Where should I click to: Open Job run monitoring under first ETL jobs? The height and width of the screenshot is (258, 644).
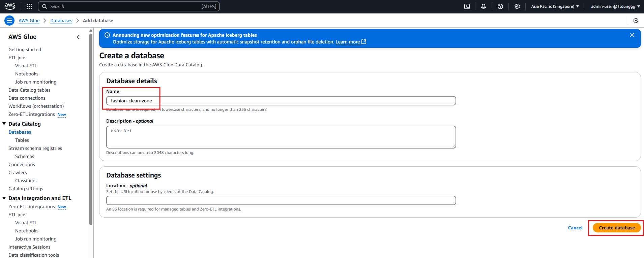tap(36, 82)
